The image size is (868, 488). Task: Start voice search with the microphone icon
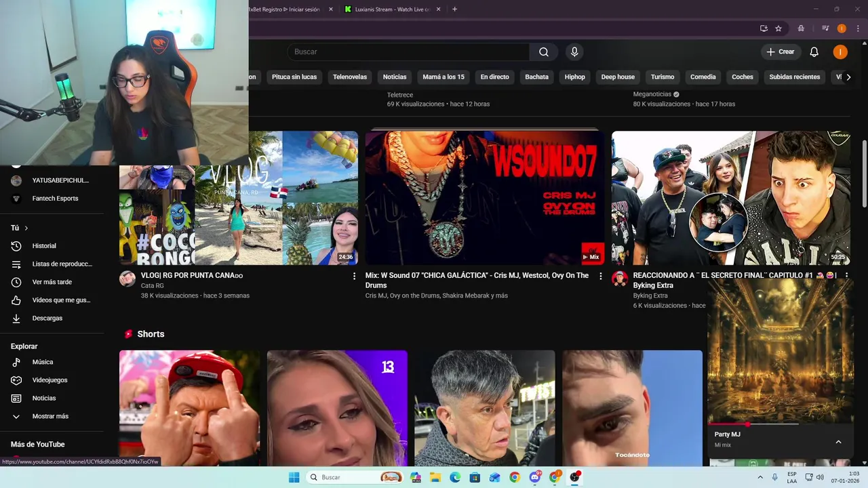(x=574, y=52)
